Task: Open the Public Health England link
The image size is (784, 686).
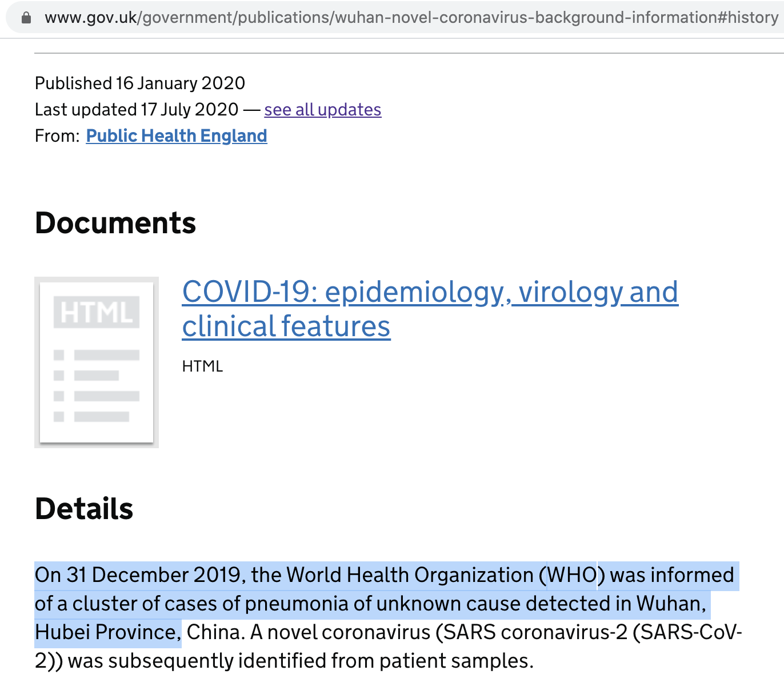Action: click(176, 135)
